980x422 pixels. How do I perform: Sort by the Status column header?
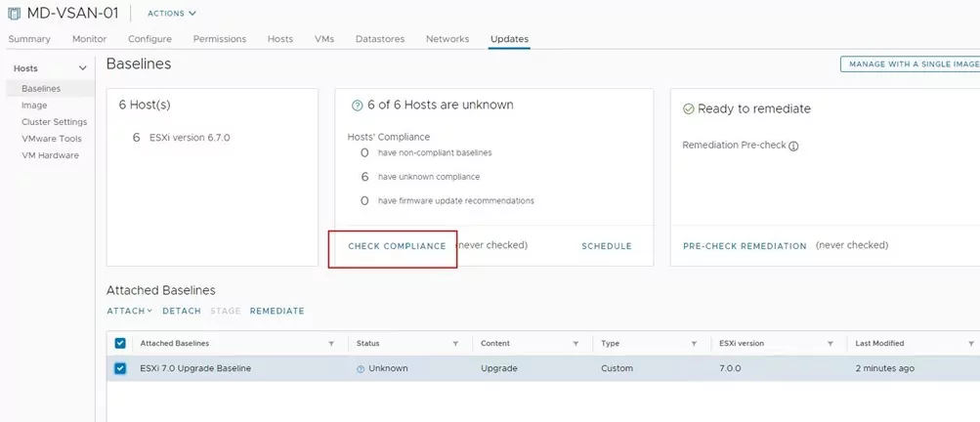click(368, 343)
